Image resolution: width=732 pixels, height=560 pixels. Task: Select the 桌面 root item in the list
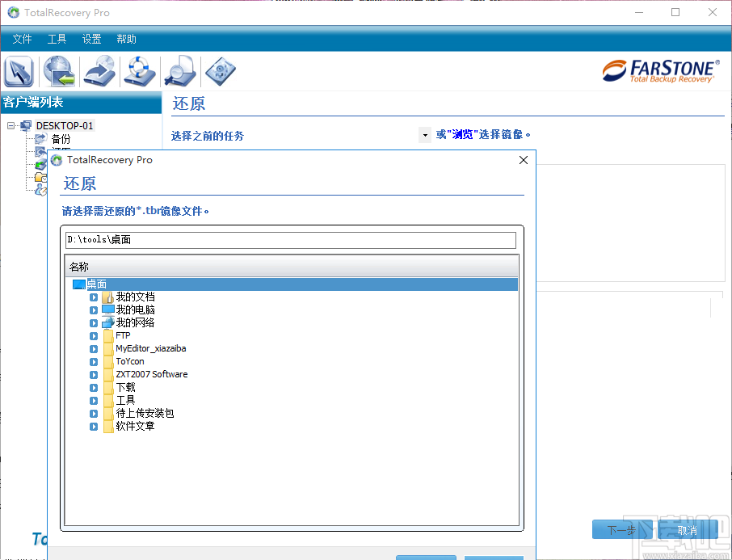(97, 284)
